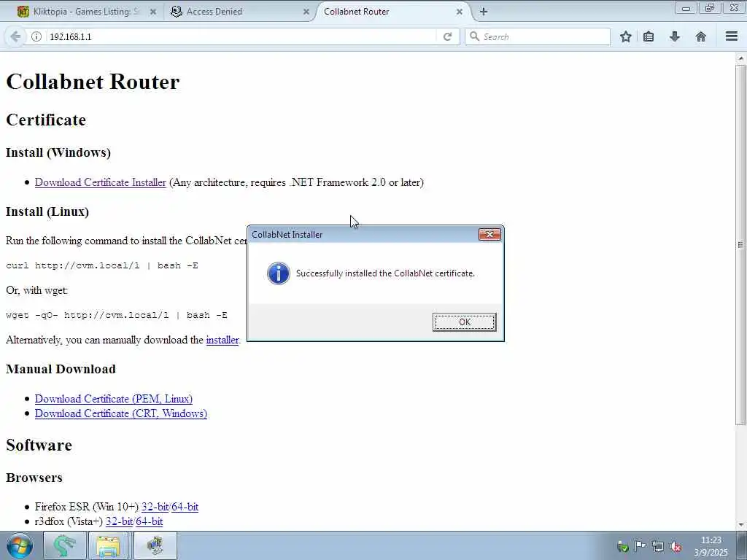
Task: Click the green shield tray icon
Action: 623,547
